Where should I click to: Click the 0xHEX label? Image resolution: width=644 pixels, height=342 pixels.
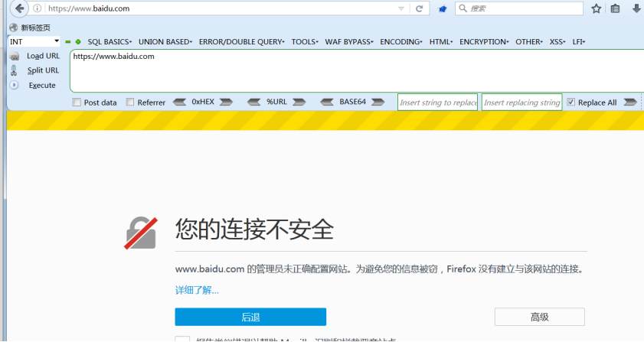(x=203, y=102)
